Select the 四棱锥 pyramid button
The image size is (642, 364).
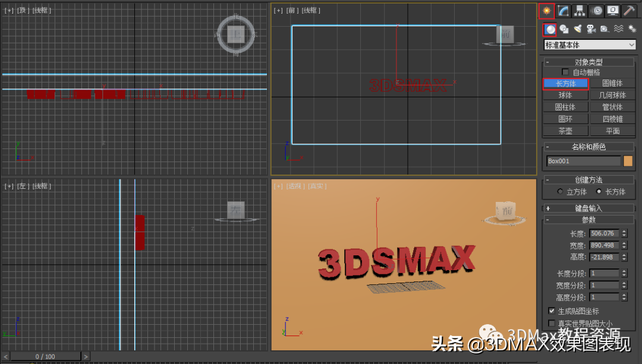click(612, 119)
